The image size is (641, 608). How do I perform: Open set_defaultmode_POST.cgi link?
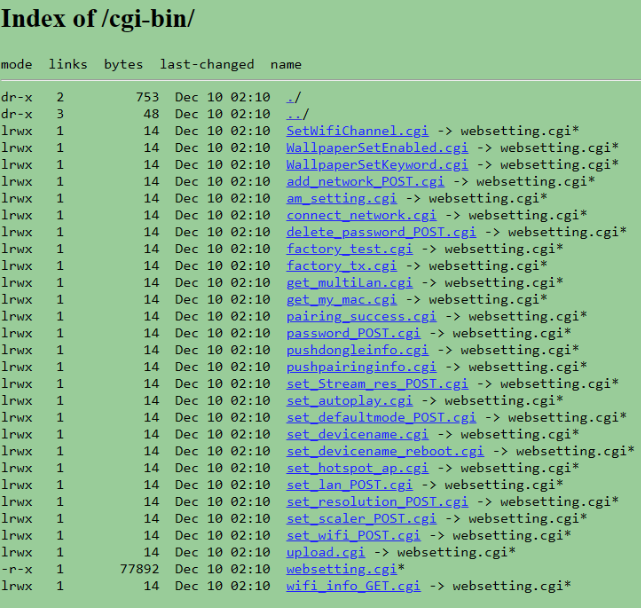point(381,417)
